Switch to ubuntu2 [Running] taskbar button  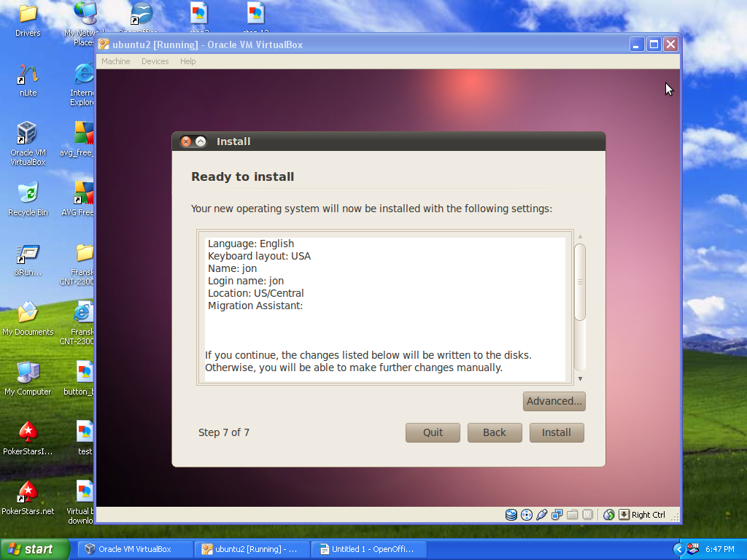(252, 549)
